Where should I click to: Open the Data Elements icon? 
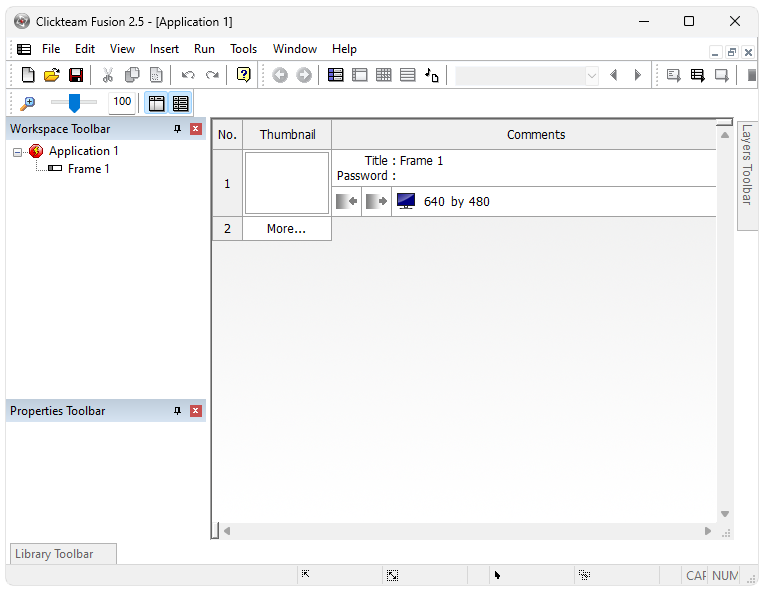point(431,75)
